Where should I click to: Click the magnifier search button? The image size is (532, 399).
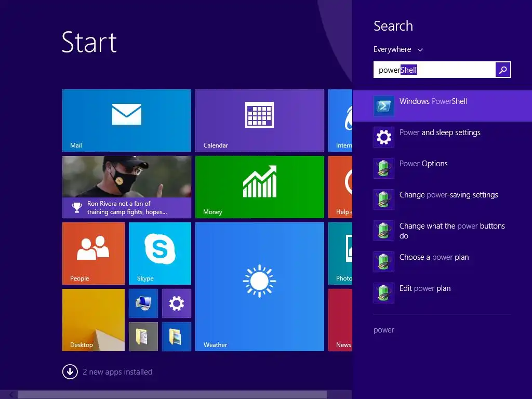click(x=503, y=70)
